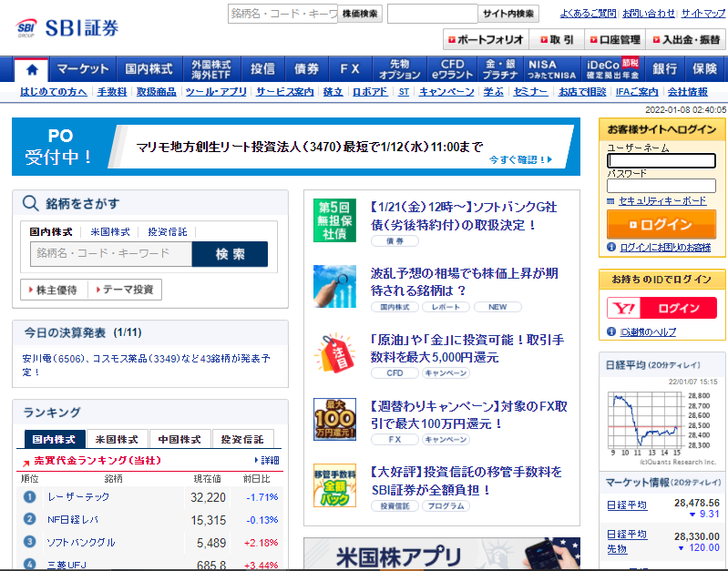Switch search to 米国株式 tab

[110, 231]
